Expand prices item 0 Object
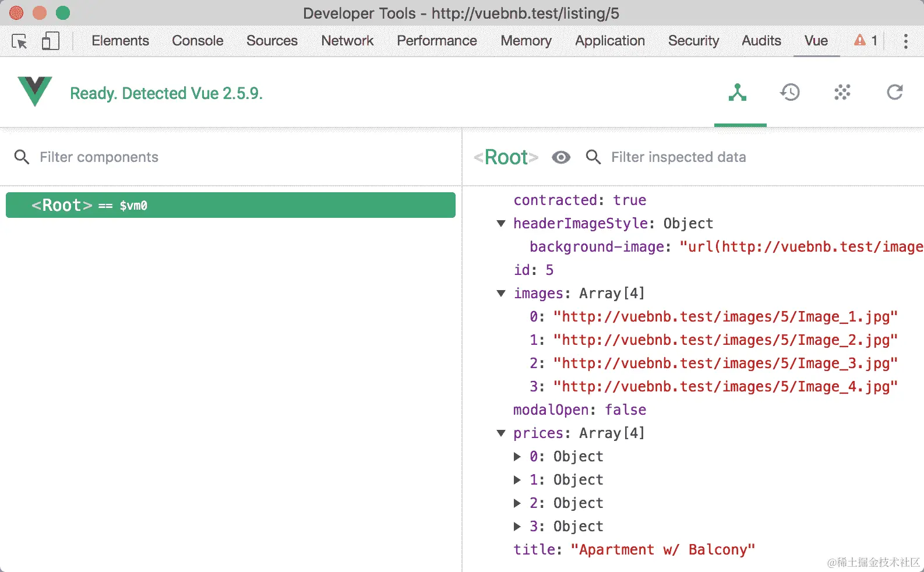This screenshot has width=924, height=572. pos(517,457)
